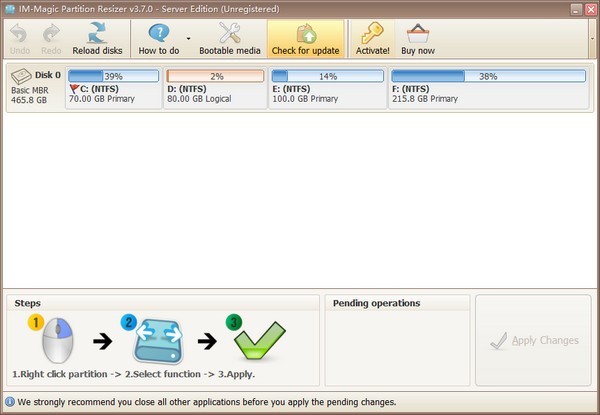Select the E: (NTFS) 100 GB partition
Screen dimensions: 600x415
tap(326, 93)
